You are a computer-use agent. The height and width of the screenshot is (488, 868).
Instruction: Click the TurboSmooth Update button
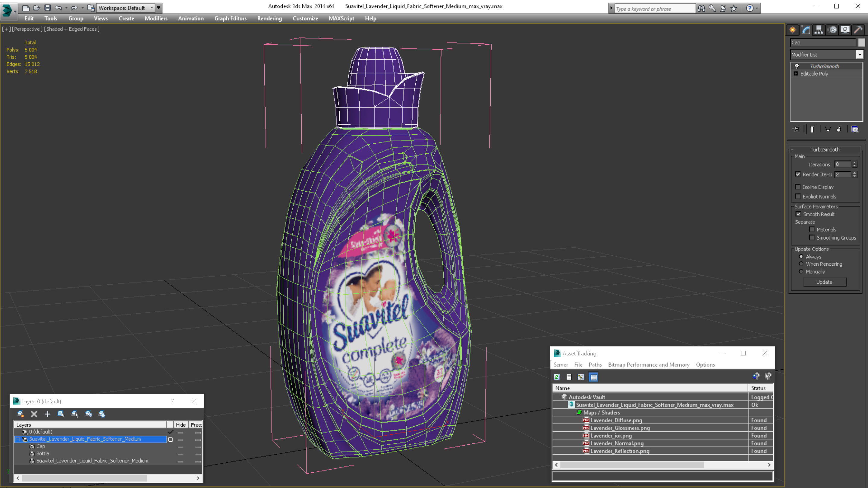click(824, 282)
